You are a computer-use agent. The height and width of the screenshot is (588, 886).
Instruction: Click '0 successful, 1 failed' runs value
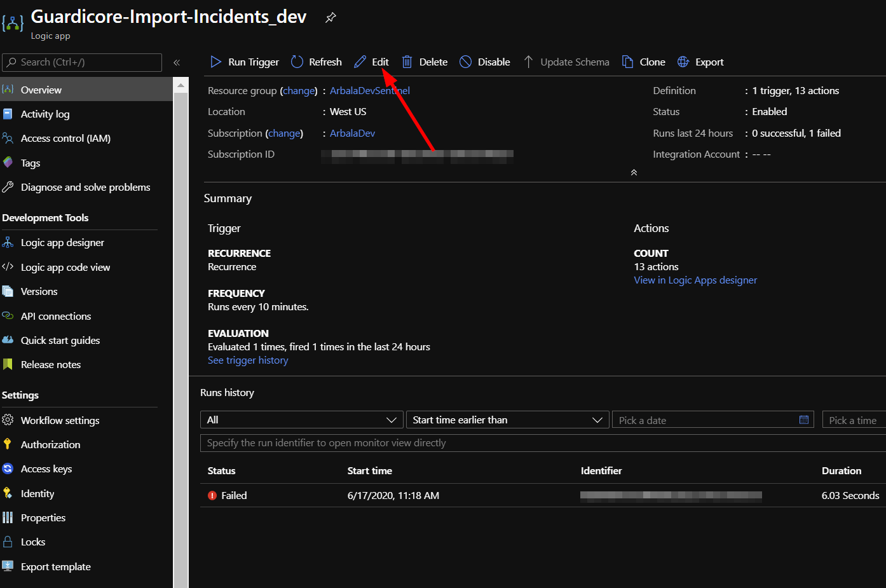pyautogui.click(x=796, y=133)
